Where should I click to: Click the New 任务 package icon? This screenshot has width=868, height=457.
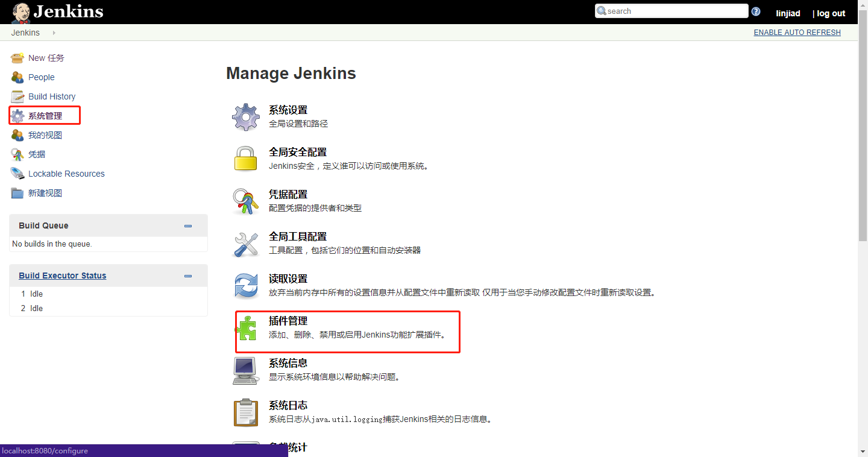[x=17, y=58]
